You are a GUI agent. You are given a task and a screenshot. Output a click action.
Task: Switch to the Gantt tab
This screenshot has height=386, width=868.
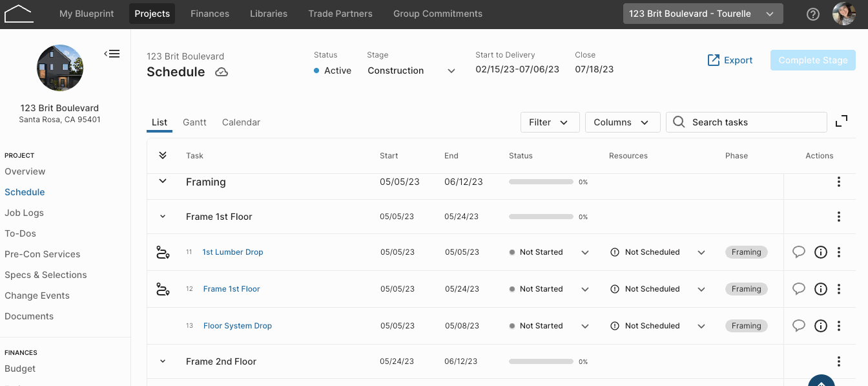coord(194,122)
